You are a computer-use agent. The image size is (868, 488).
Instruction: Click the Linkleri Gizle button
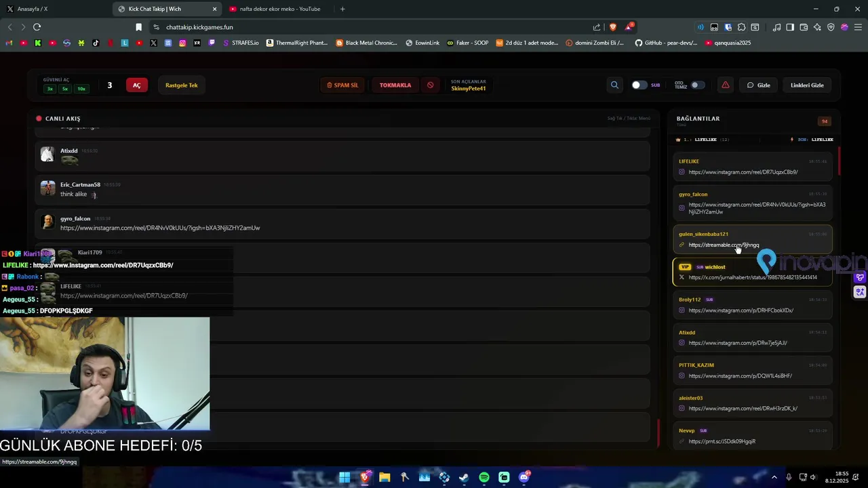click(x=807, y=85)
